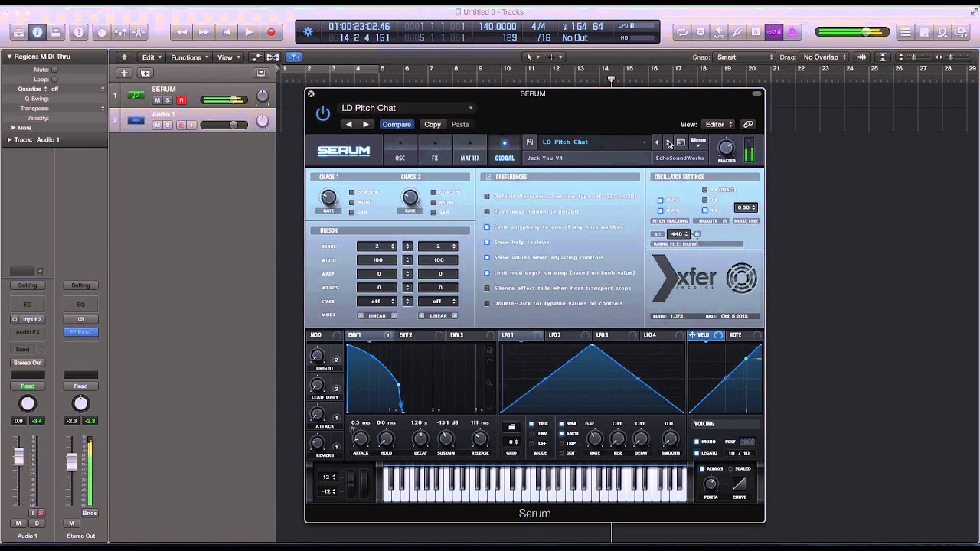Solo the Audio 1 track
This screenshot has height=551, width=980.
(168, 125)
